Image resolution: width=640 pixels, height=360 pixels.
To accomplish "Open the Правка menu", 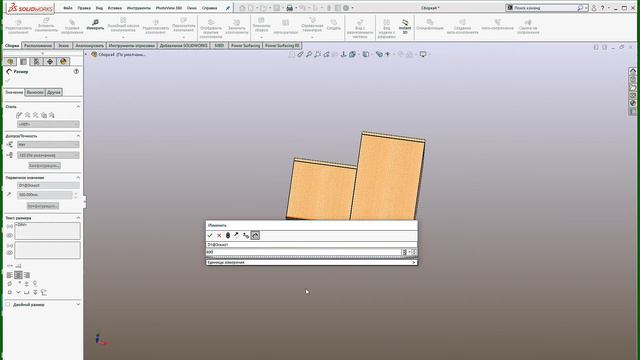I will pyautogui.click(x=84, y=8).
